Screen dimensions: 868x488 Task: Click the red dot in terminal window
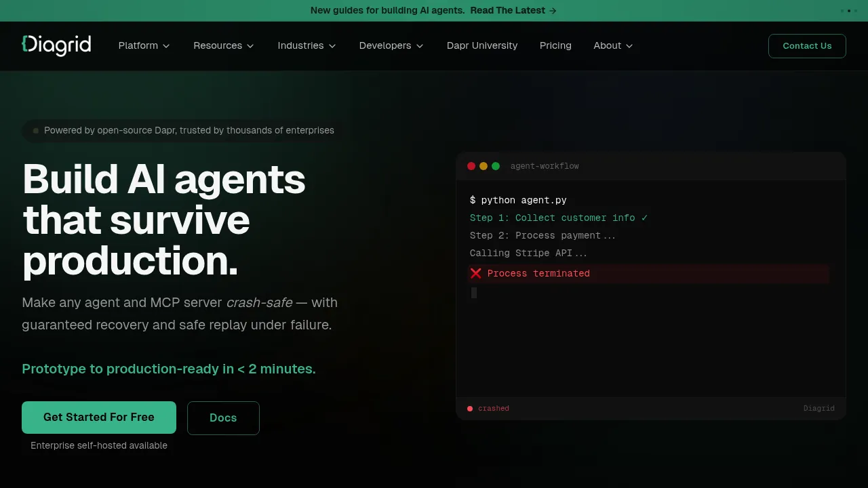coord(471,166)
